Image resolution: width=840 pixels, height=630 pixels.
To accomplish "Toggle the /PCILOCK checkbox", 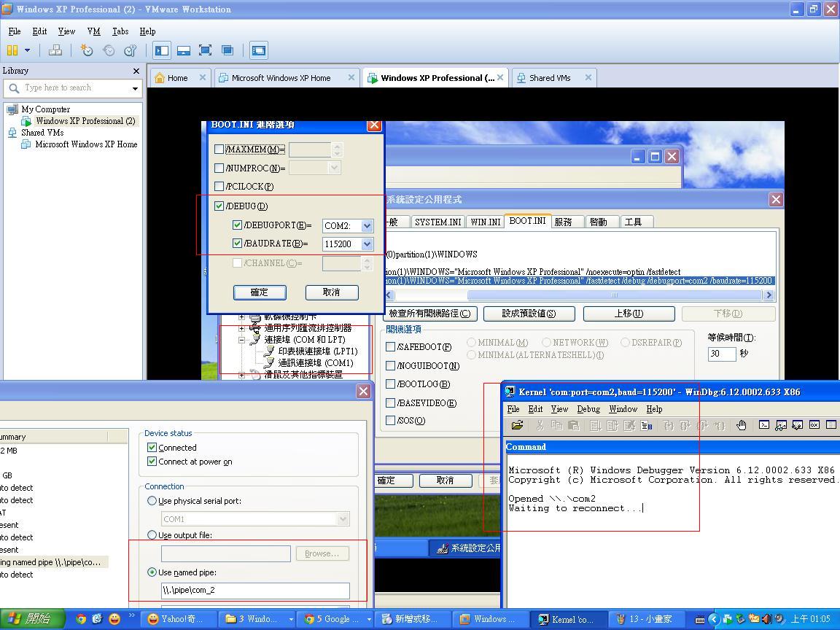I will 219,186.
